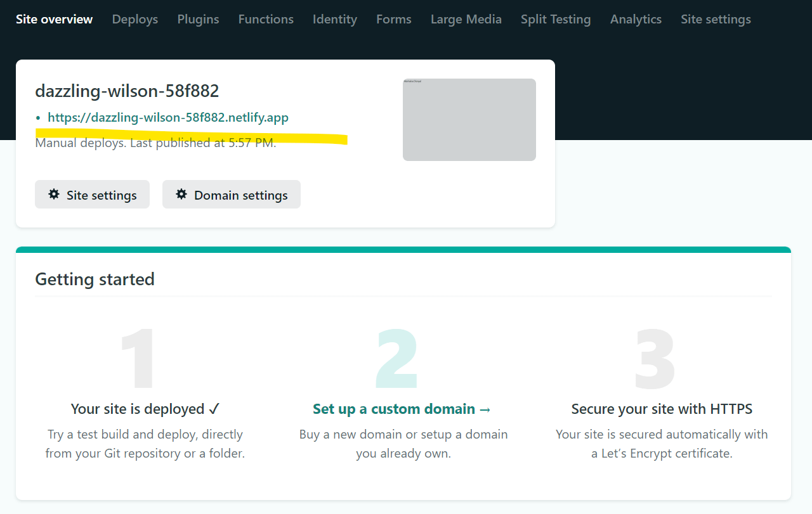Switch to the Forms tab
The width and height of the screenshot is (812, 514).
click(394, 19)
